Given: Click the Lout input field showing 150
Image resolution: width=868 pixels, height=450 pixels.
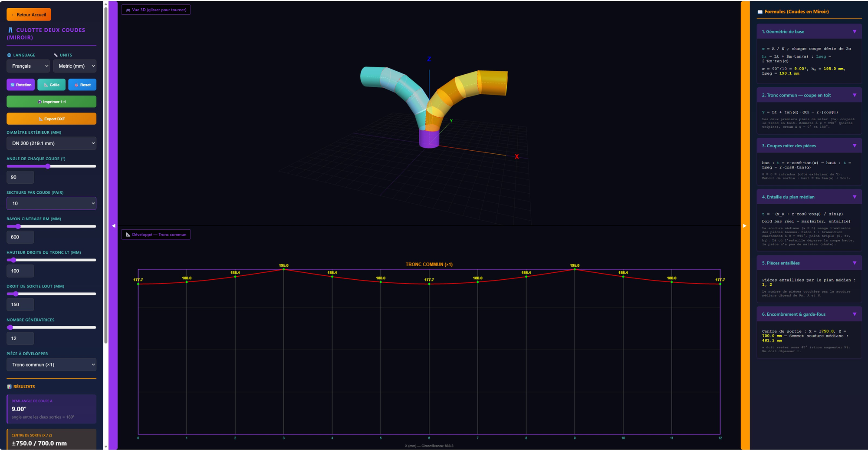Looking at the screenshot, I should click(20, 304).
